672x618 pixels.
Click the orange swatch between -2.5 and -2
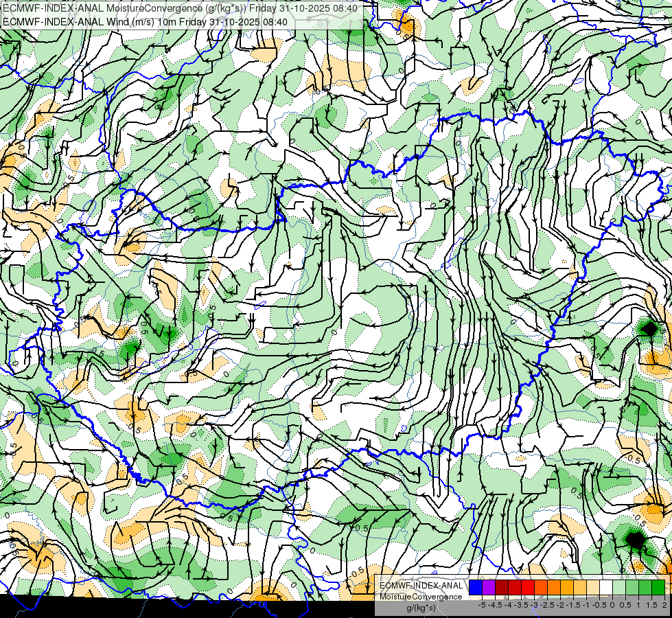click(554, 587)
